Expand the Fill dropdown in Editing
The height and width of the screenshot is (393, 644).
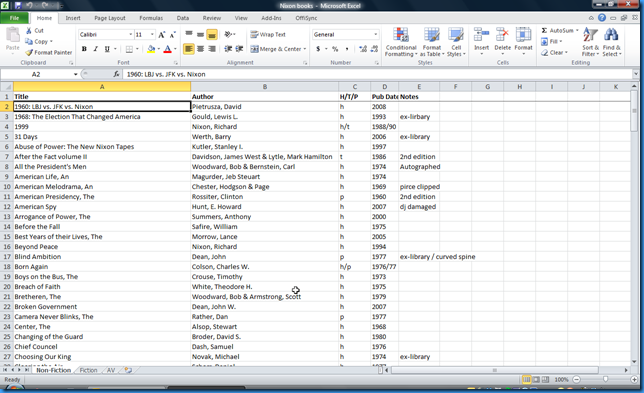pos(561,41)
